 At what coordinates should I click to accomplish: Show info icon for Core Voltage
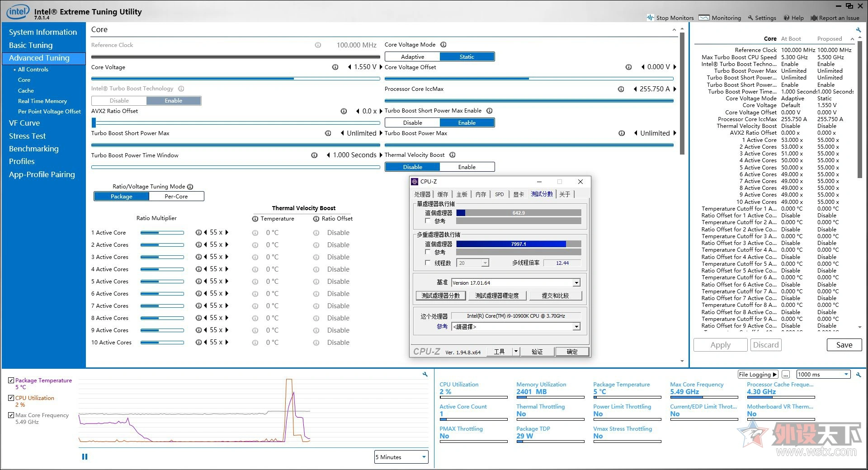click(x=335, y=67)
